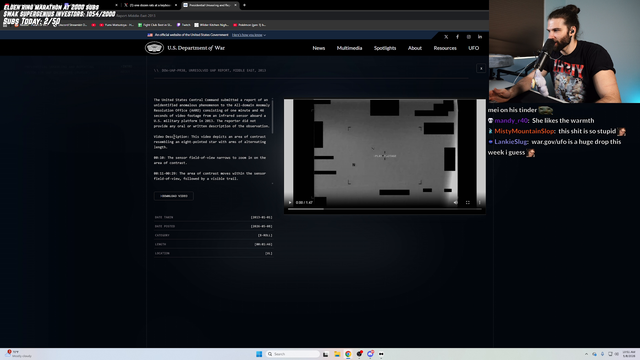Open the X social media icon
Viewport: 640px width, 360px height.
tap(446, 37)
